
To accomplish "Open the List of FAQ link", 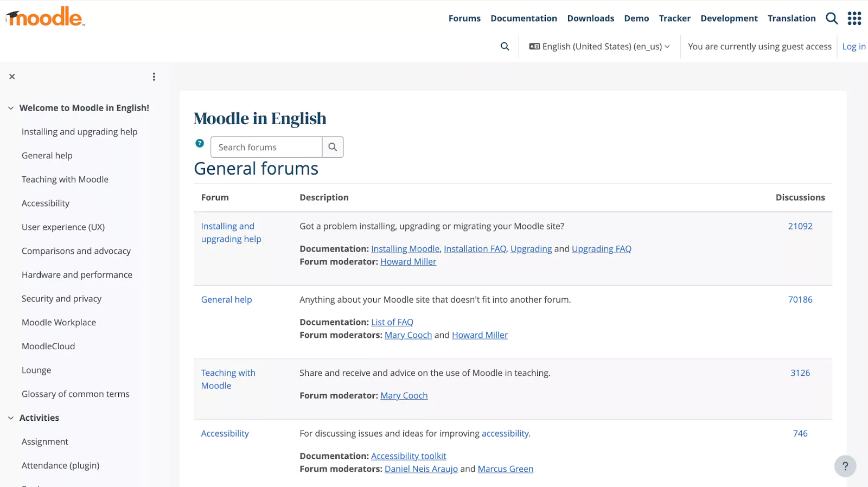I will pyautogui.click(x=392, y=322).
